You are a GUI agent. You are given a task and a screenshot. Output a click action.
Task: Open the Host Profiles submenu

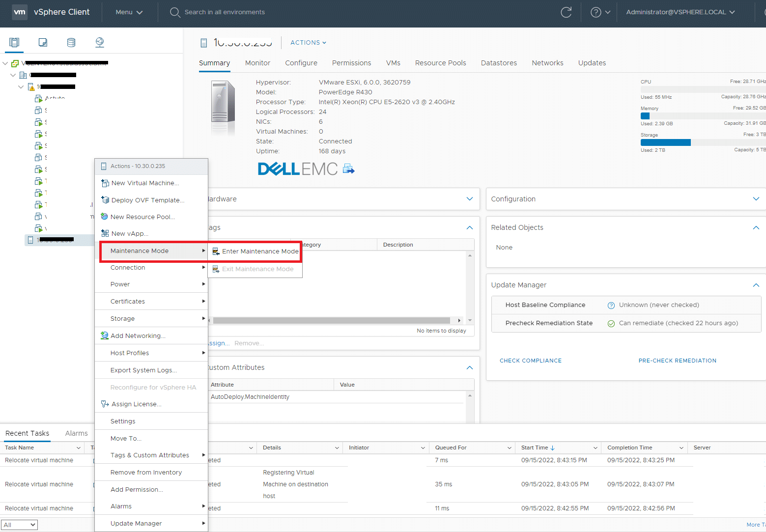pyautogui.click(x=151, y=353)
